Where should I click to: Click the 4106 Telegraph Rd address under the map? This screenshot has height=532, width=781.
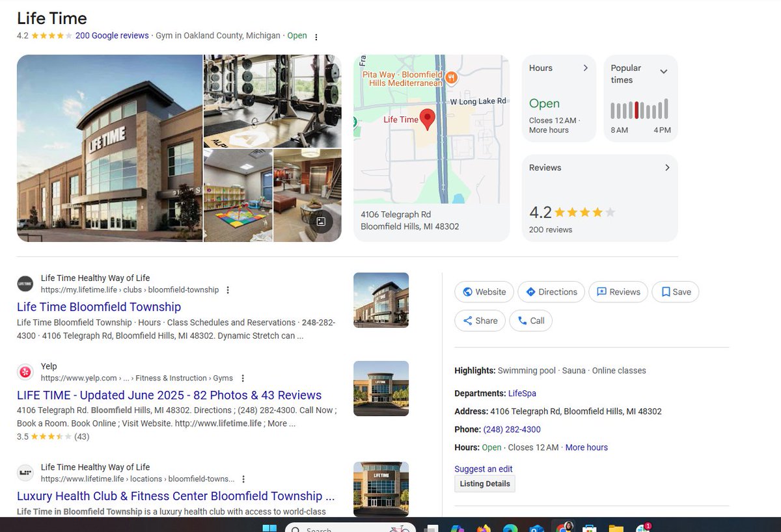tap(410, 220)
